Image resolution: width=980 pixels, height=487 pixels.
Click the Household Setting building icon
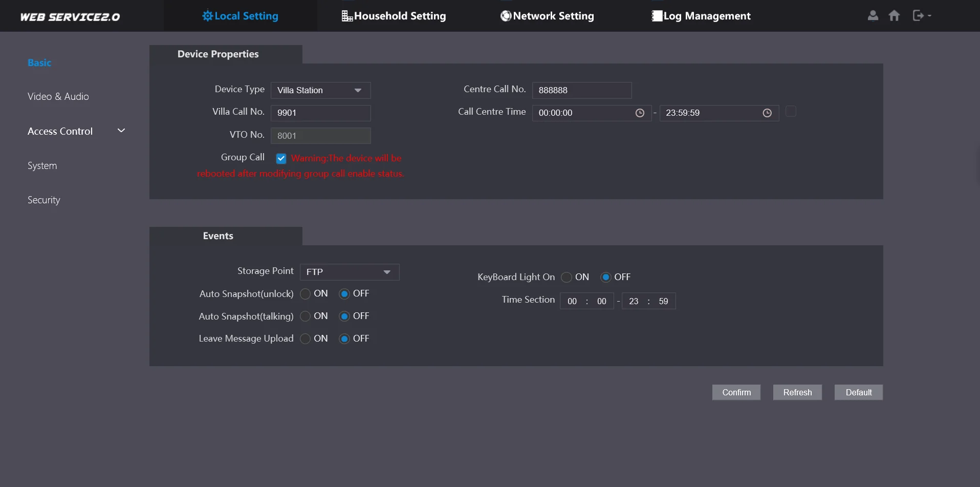[347, 16]
